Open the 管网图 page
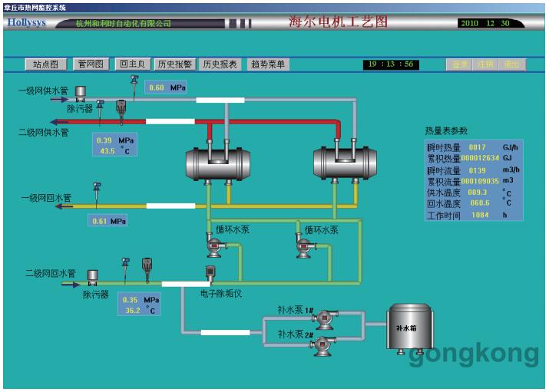 (x=91, y=64)
